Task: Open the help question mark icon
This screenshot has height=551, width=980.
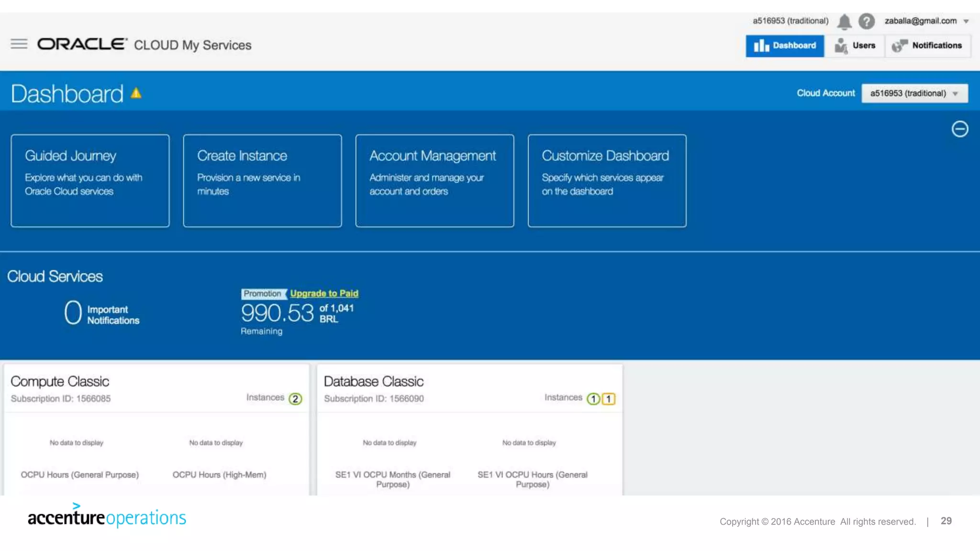Action: [866, 21]
